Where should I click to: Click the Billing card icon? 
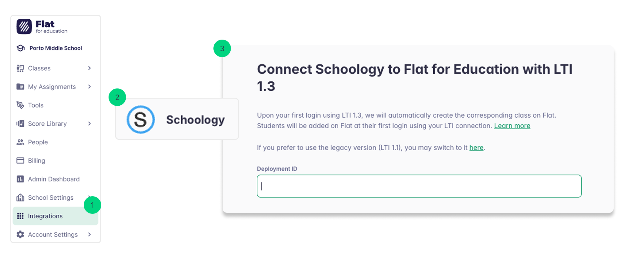[20, 160]
